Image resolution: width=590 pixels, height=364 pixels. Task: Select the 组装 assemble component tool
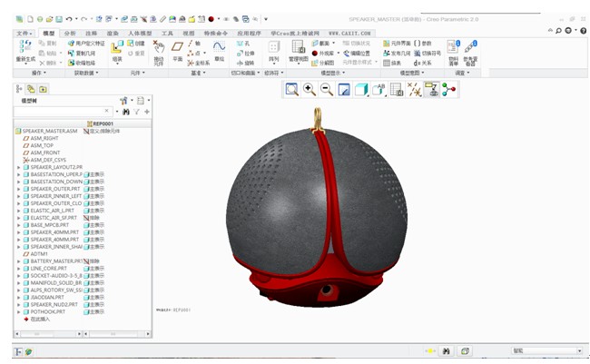click(117, 53)
